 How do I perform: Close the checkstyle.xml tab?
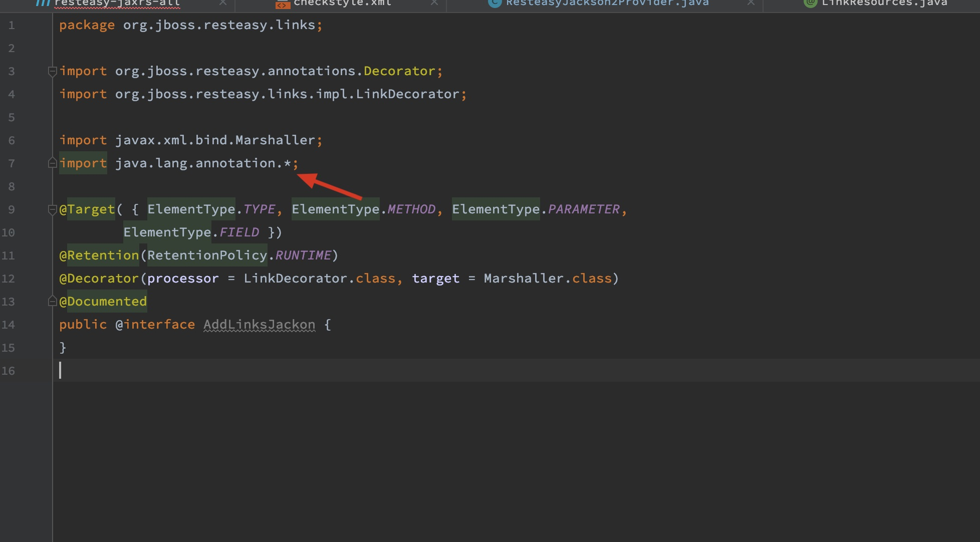[x=434, y=3]
